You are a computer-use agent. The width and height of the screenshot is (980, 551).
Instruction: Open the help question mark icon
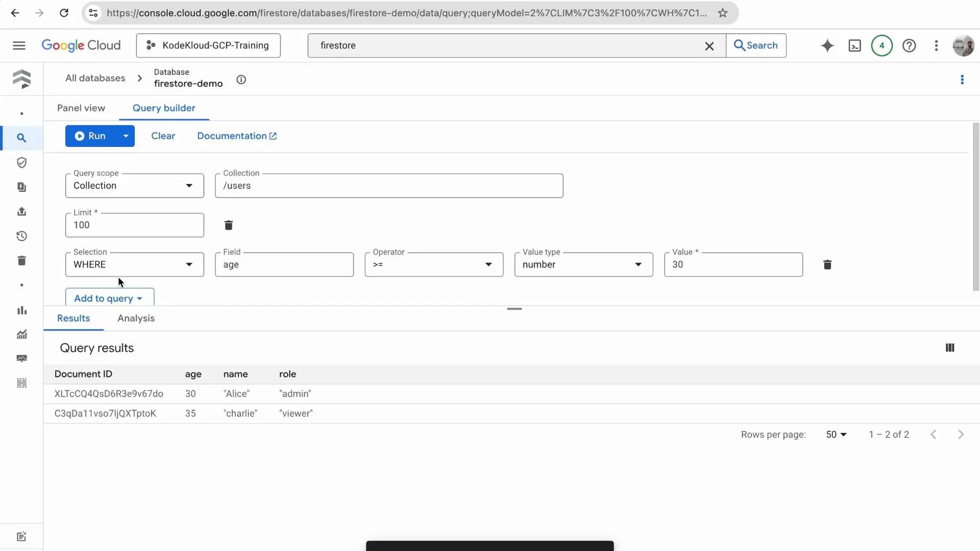coord(909,45)
